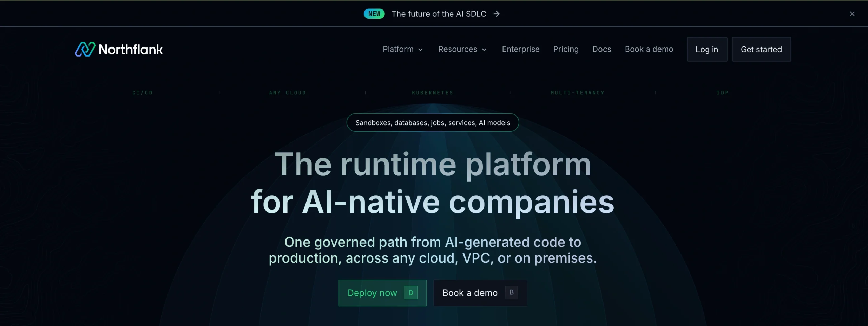Image resolution: width=868 pixels, height=326 pixels.
Task: Click the Northflank logo icon
Action: click(85, 50)
